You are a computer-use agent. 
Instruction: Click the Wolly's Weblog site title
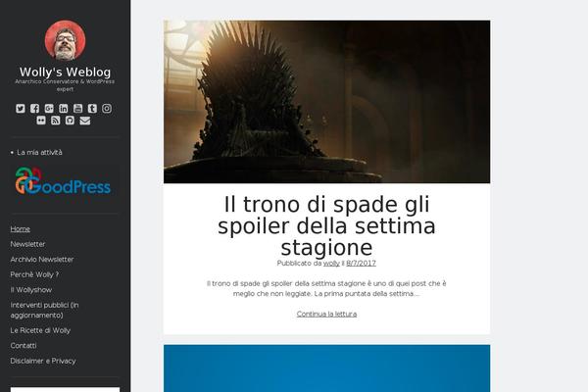(x=66, y=72)
